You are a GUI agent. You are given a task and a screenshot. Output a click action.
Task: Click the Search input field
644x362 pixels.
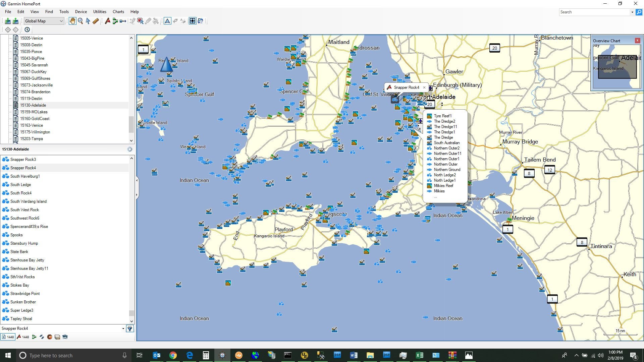point(594,12)
